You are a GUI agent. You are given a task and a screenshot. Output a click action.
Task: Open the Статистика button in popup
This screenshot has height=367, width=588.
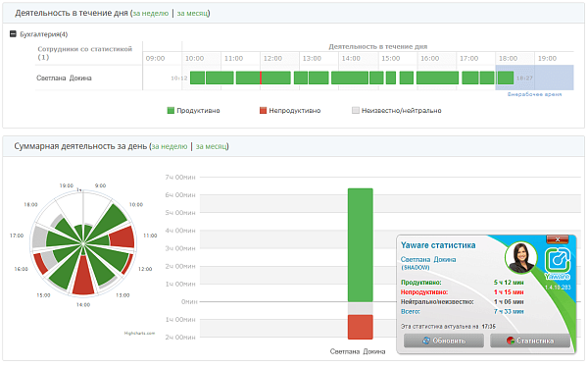(530, 341)
